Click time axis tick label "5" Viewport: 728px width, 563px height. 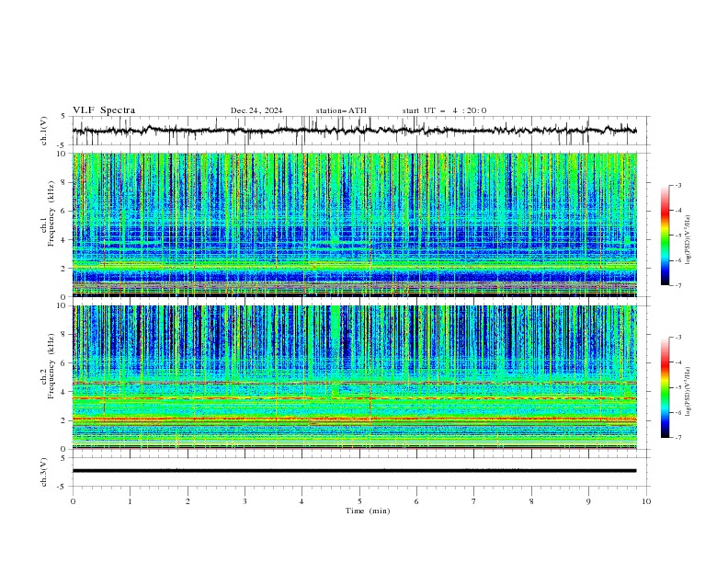359,501
